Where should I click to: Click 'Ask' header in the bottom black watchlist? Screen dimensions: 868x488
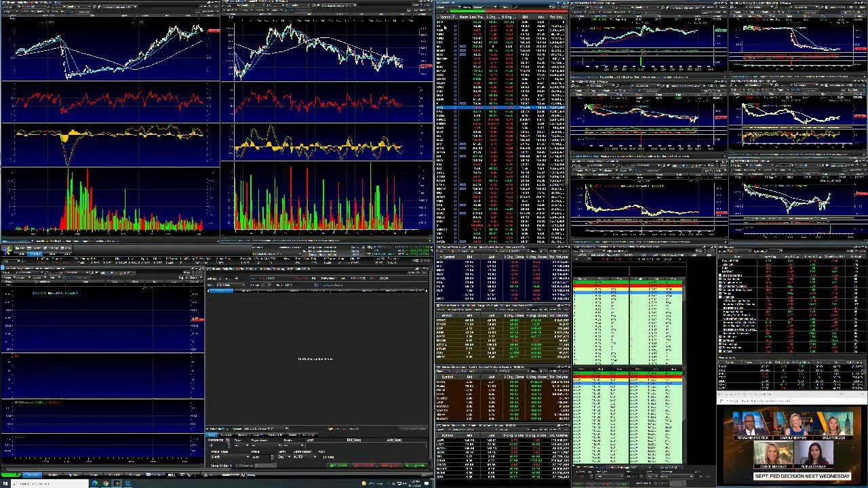[x=492, y=435]
